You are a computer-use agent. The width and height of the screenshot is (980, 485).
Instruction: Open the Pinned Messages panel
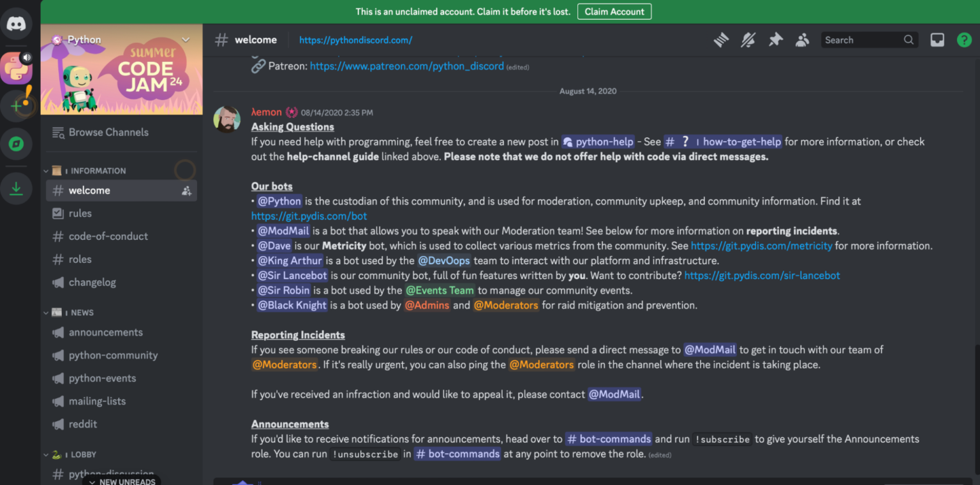pos(775,40)
